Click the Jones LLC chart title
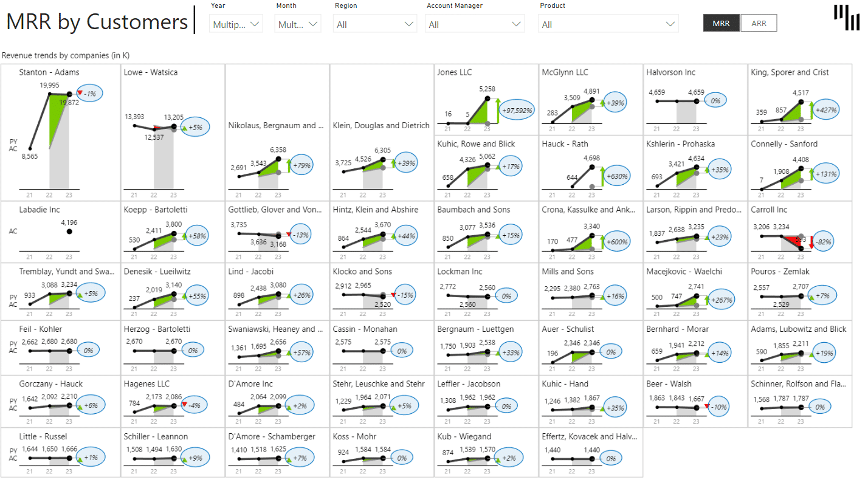Screen dimensions: 868x488 click(454, 72)
